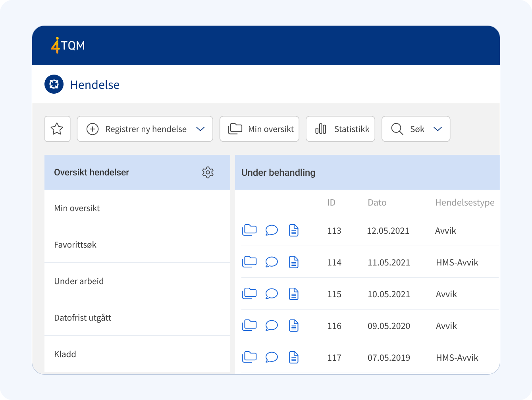Image resolution: width=532 pixels, height=400 pixels.
Task: Click the bar chart icon in Statistikk
Action: [321, 129]
